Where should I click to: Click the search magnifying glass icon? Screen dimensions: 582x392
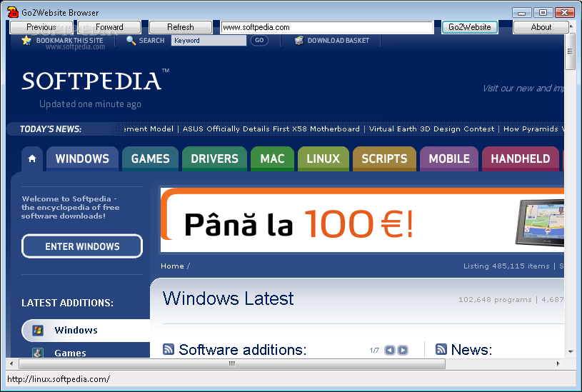tap(131, 41)
